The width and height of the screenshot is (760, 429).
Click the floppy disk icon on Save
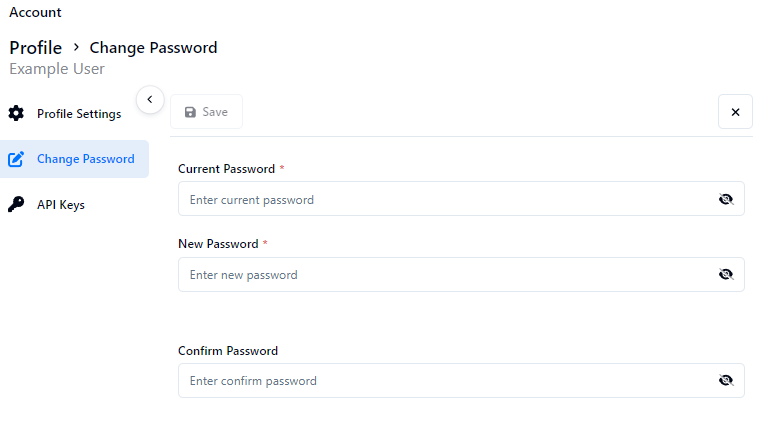click(x=191, y=112)
